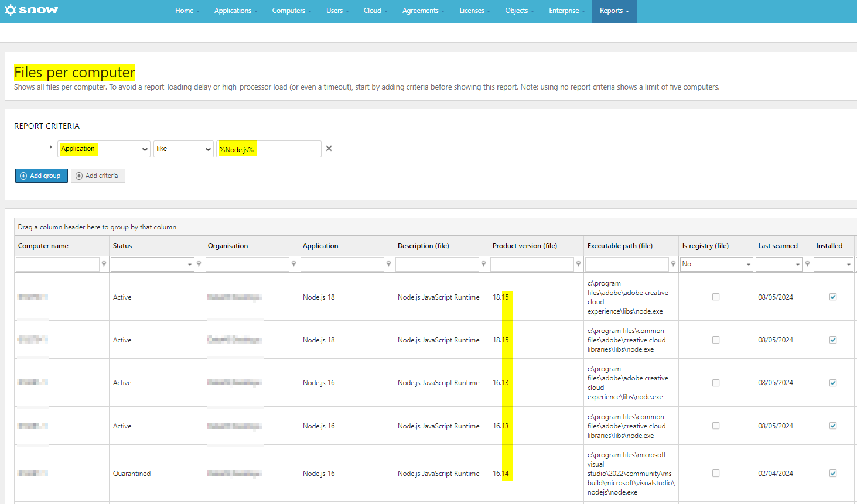Open the Agreements menu
The image size is (857, 504).
click(x=423, y=11)
